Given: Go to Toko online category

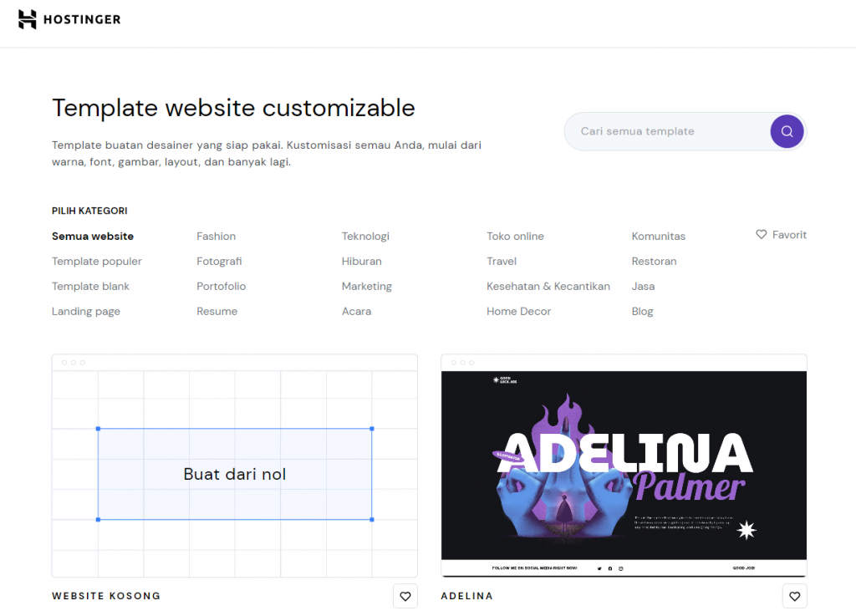Looking at the screenshot, I should click(x=515, y=237).
